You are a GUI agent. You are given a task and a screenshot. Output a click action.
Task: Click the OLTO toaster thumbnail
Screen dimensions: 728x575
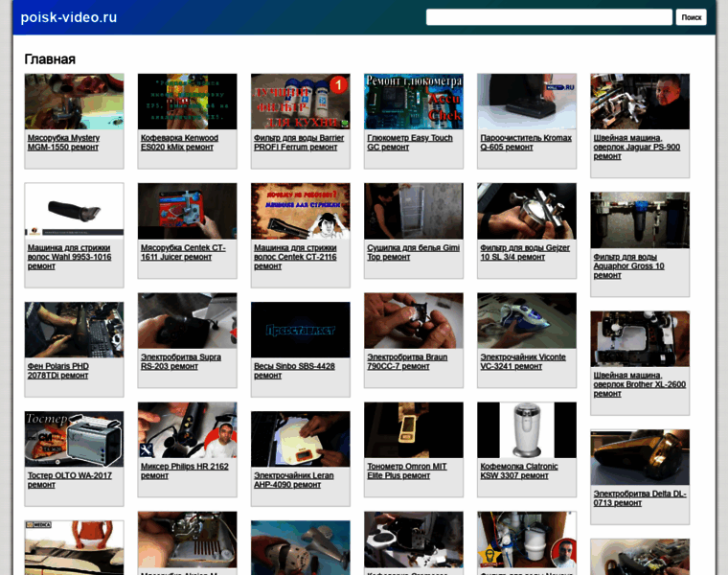[x=75, y=439]
